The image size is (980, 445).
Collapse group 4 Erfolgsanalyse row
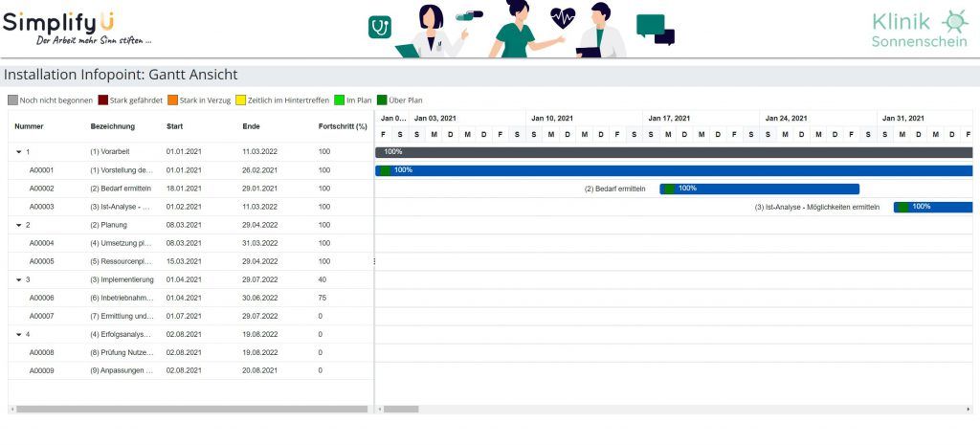tap(19, 334)
